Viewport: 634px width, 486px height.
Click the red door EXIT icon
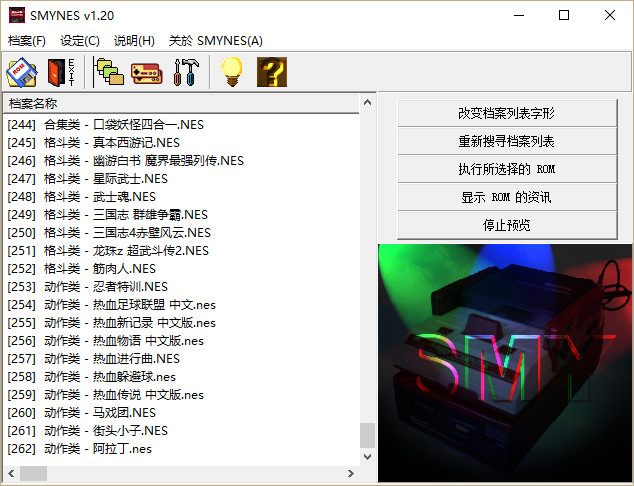coord(61,72)
